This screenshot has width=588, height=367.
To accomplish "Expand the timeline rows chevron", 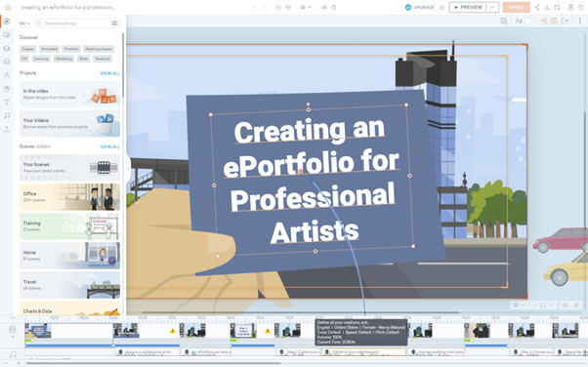I will tap(13, 337).
